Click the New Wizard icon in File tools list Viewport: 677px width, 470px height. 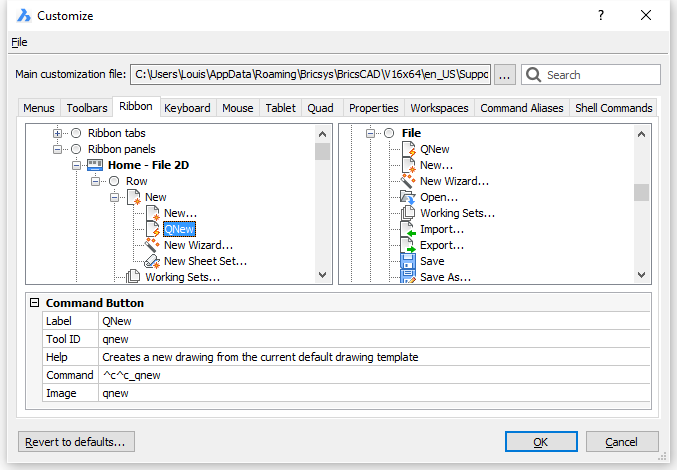point(408,181)
